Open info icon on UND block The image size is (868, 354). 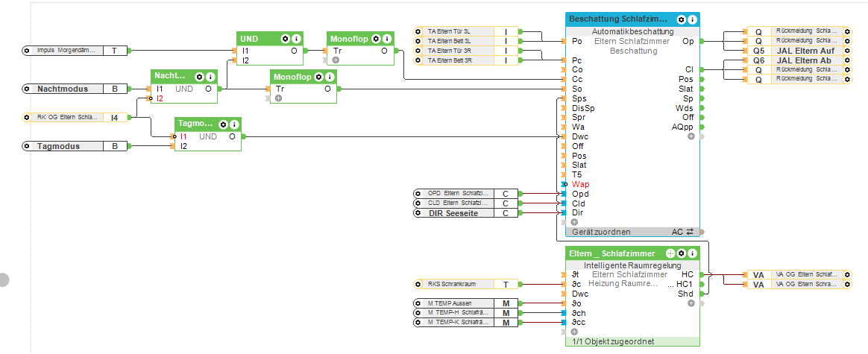[296, 39]
